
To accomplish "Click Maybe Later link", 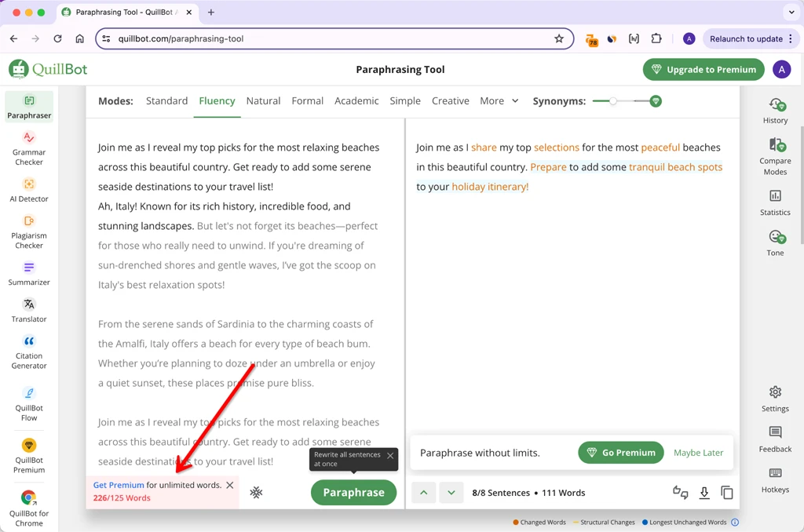I will (698, 453).
